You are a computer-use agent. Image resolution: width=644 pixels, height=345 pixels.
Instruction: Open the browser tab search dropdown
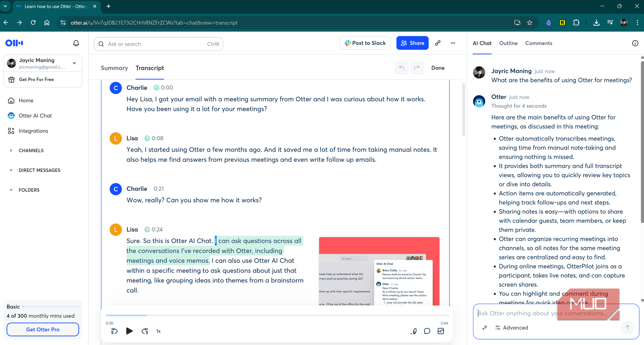coord(5,6)
